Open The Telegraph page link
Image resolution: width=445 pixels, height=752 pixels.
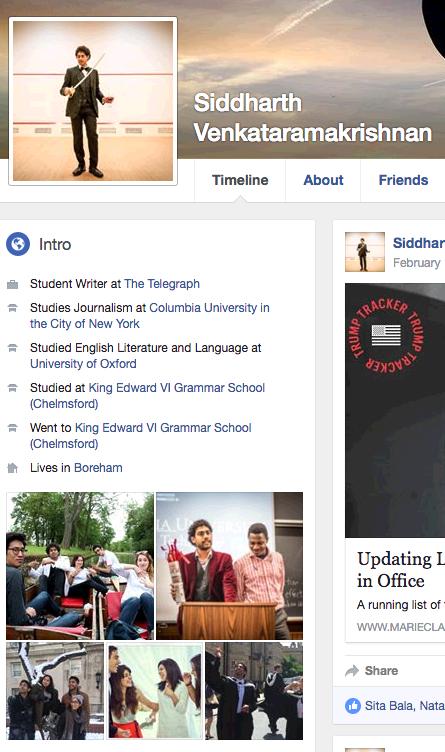pyautogui.click(x=162, y=284)
